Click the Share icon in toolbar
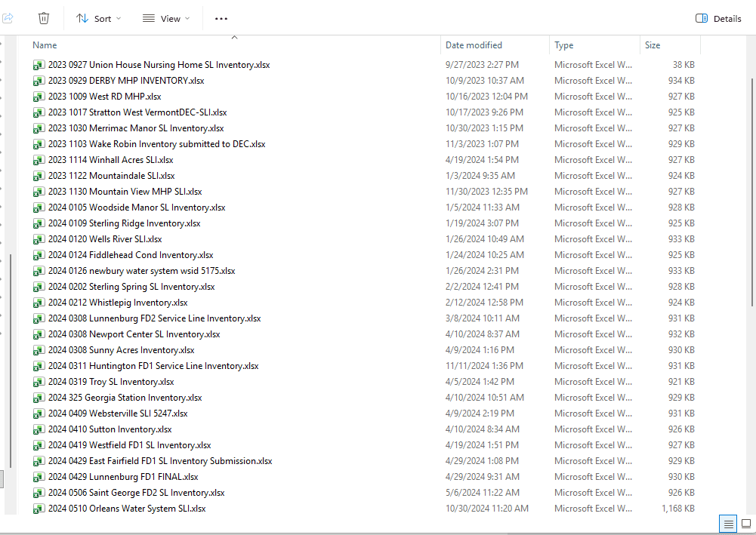The width and height of the screenshot is (756, 535). tap(8, 18)
